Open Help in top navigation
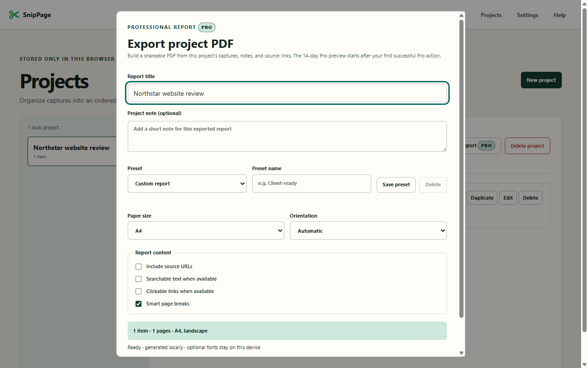 [560, 15]
